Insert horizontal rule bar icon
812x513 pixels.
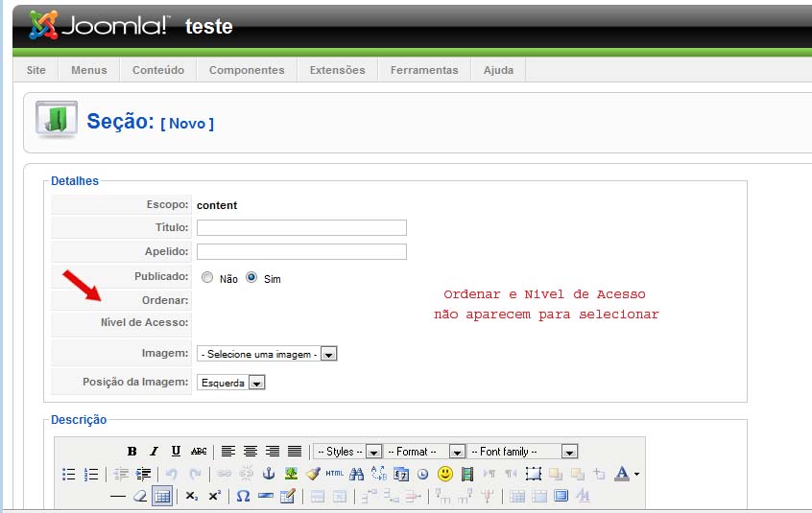[265, 497]
